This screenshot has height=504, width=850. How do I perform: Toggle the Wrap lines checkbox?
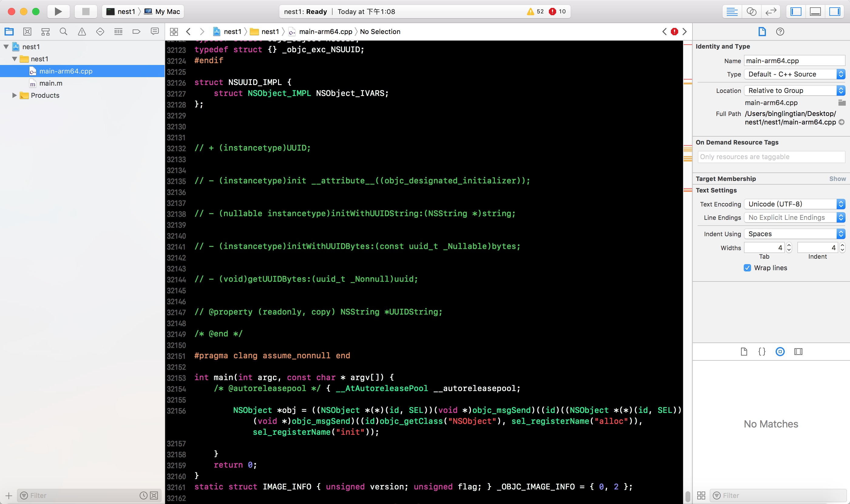click(747, 267)
